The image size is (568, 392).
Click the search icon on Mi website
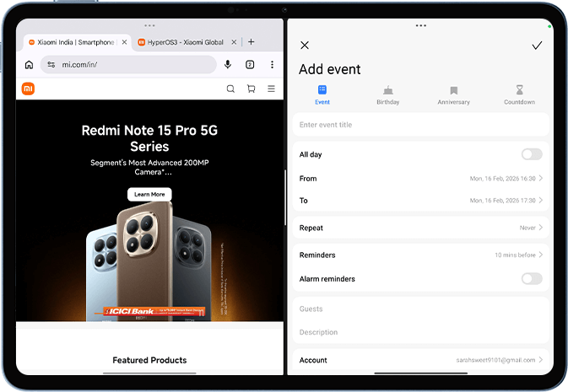230,89
